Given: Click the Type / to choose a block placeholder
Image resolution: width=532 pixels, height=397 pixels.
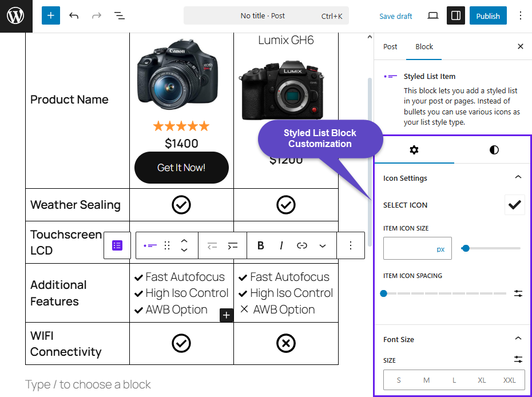Looking at the screenshot, I should pos(88,384).
